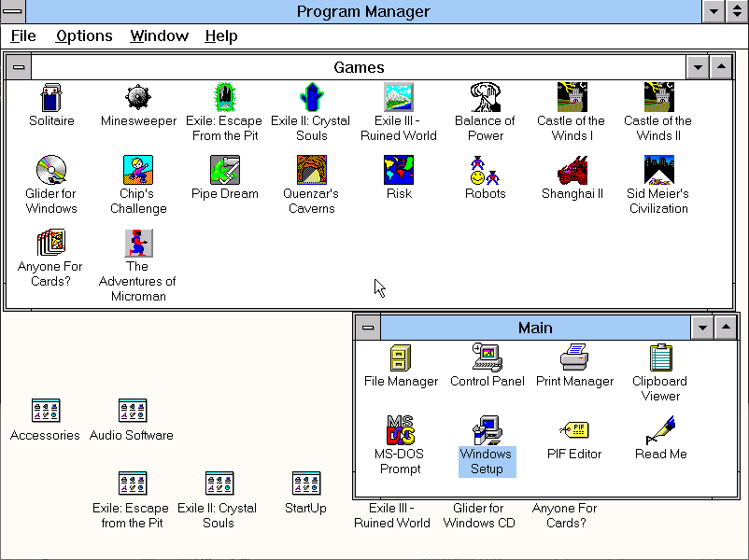Click the Games window title bar

(359, 67)
